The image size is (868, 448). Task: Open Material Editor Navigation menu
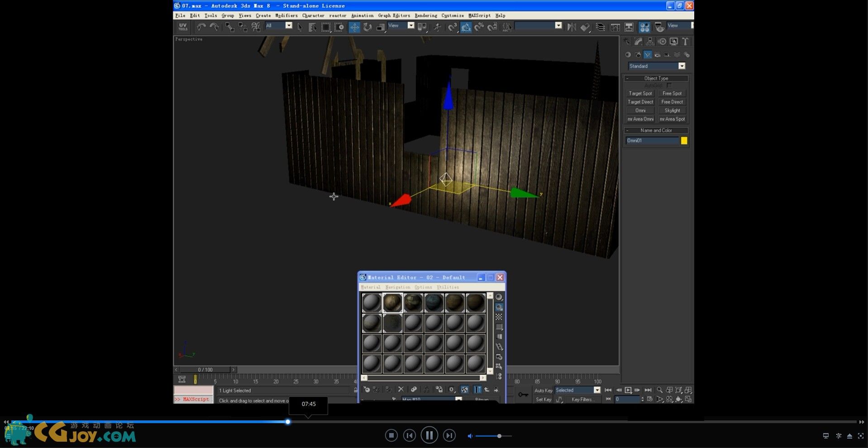(x=398, y=287)
